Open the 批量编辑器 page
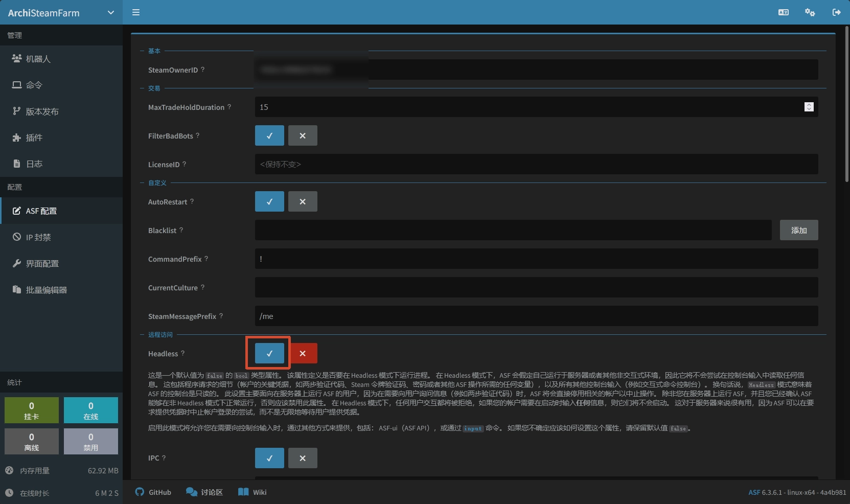This screenshot has width=850, height=504. [x=61, y=290]
